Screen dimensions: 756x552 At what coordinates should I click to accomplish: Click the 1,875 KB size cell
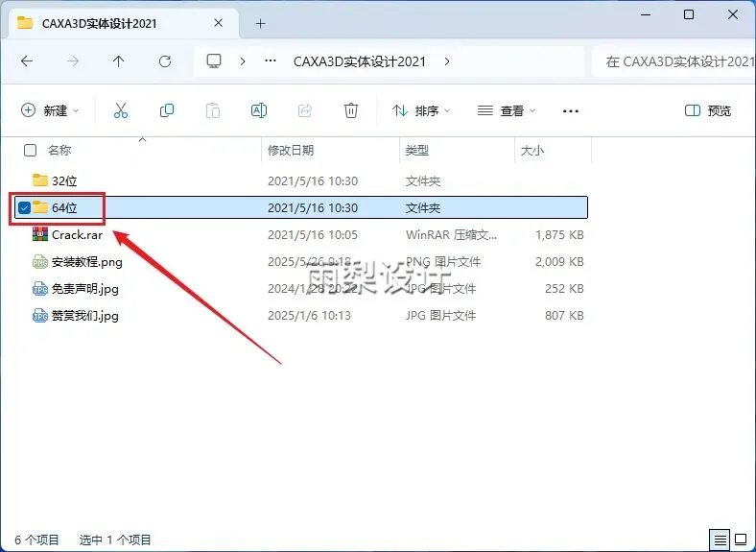point(559,235)
